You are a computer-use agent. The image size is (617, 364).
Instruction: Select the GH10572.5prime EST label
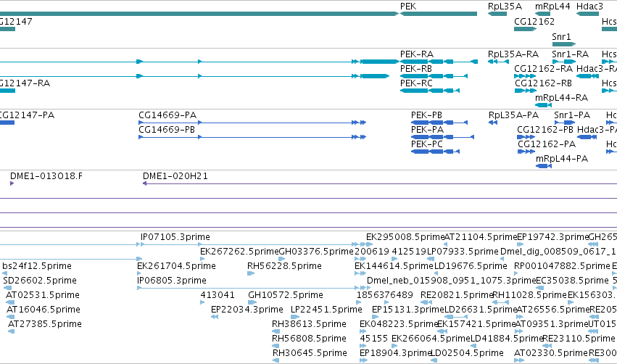pos(285,295)
